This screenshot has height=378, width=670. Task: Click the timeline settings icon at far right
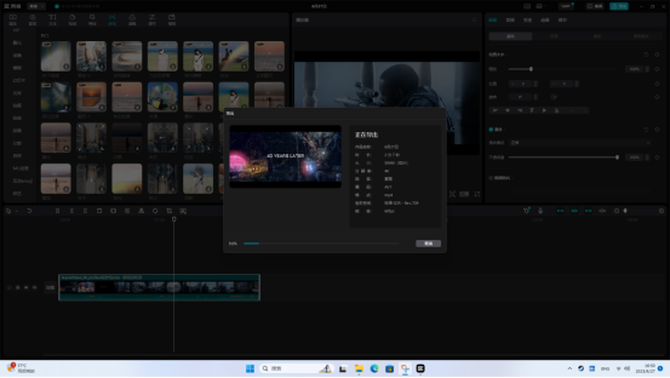(661, 211)
